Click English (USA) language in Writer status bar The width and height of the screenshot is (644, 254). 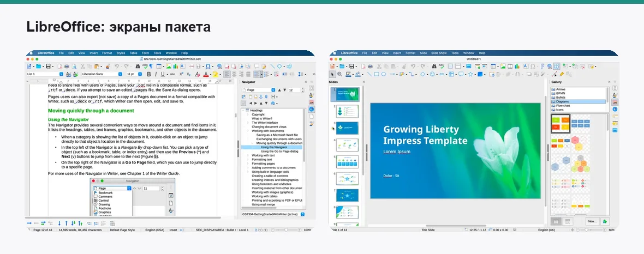[154, 230]
